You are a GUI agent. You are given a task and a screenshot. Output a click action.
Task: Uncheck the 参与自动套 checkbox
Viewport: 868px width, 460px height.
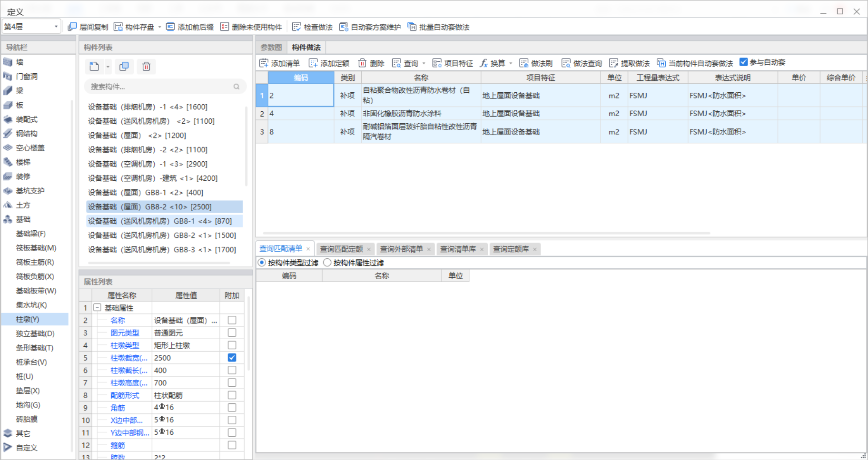click(743, 61)
